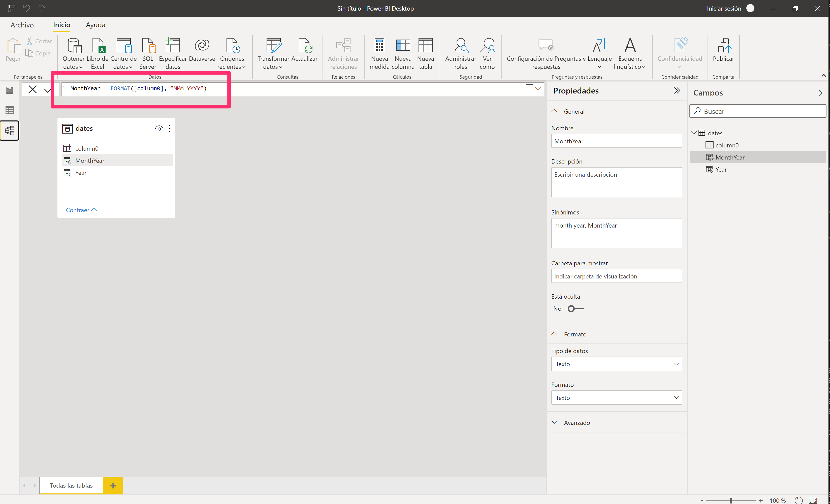
Task: Toggle the Está oculta switch
Action: 576,309
